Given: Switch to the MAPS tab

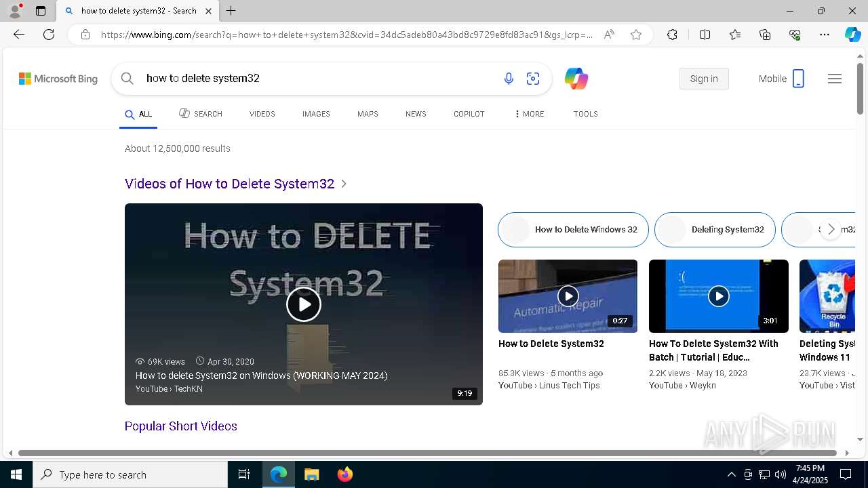Looking at the screenshot, I should [x=368, y=114].
